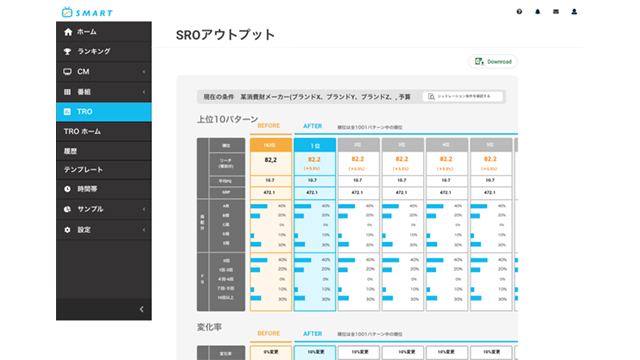
Task: Select AFTER tab above 上位10パターン table
Action: point(313,126)
